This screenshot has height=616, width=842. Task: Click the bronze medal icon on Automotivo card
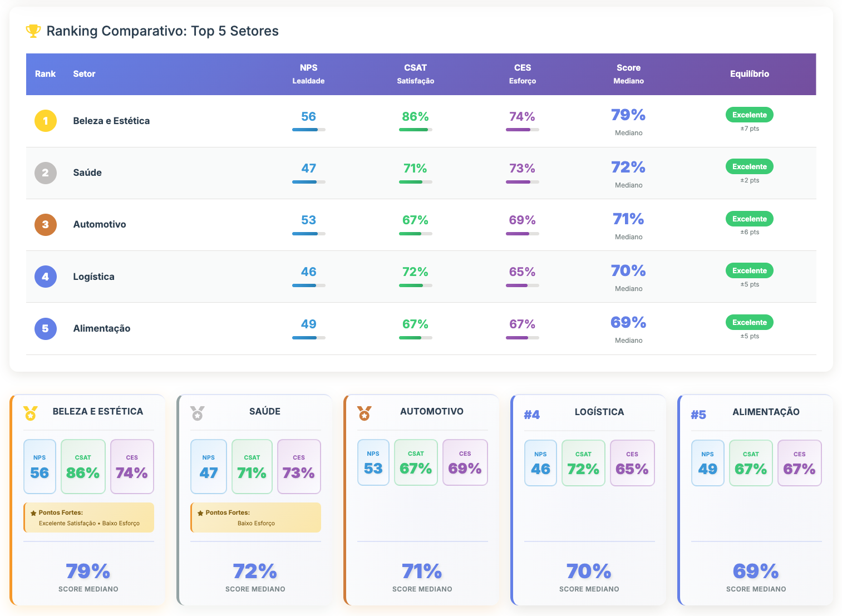click(x=365, y=413)
